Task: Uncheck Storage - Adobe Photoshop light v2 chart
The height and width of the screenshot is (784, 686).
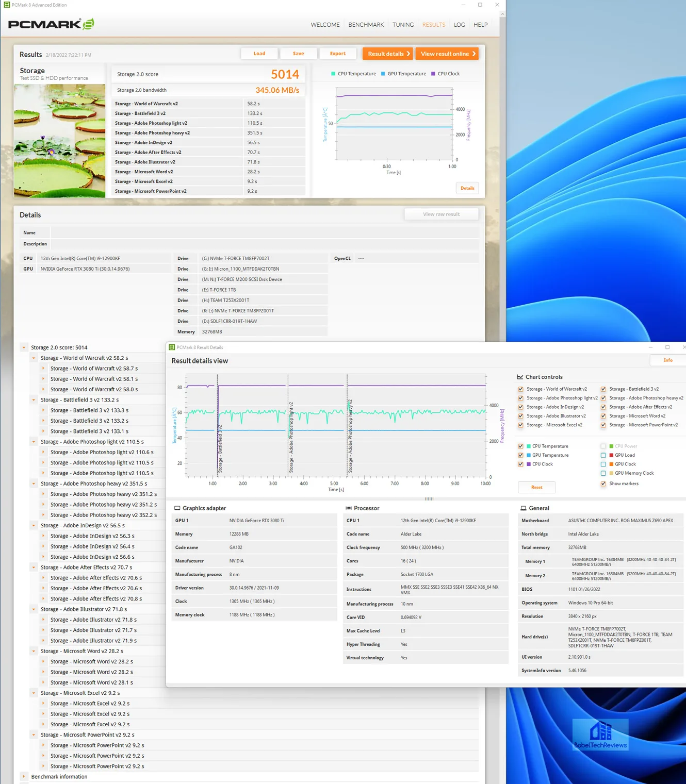Action: click(520, 398)
